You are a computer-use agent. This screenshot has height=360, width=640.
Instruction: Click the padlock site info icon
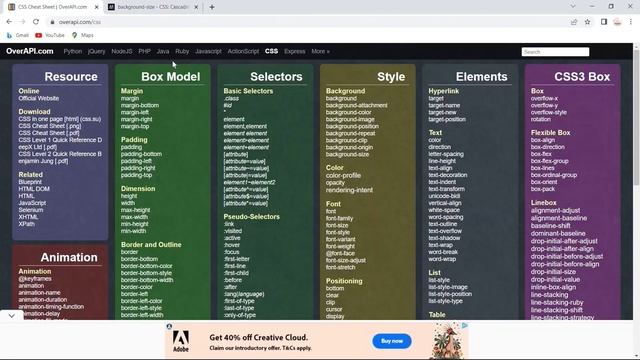[52, 22]
